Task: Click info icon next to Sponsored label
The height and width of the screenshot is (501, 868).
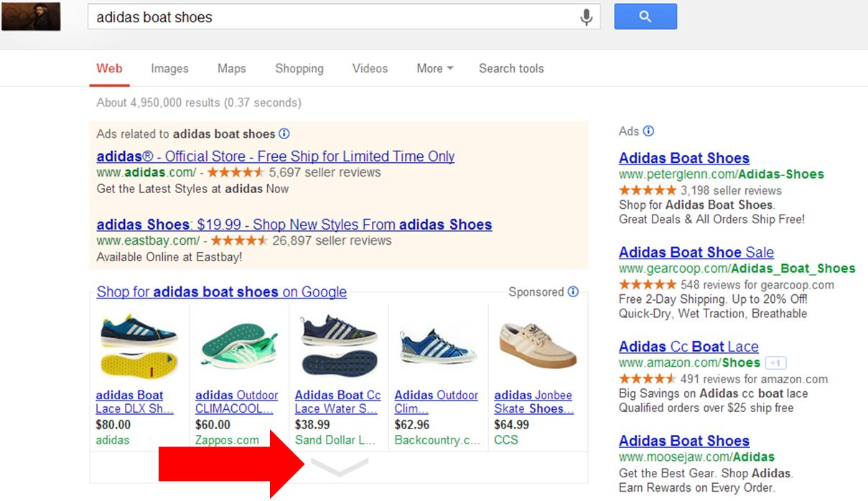Action: click(573, 291)
